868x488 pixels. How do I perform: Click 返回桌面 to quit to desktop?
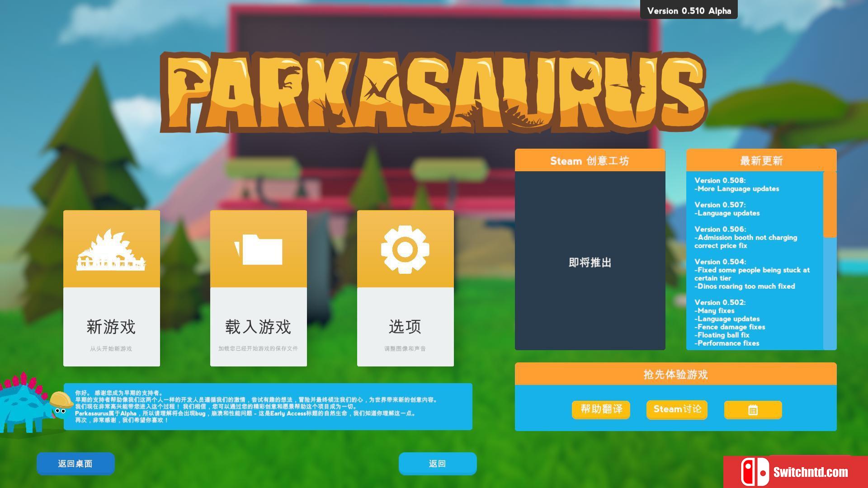click(x=75, y=464)
